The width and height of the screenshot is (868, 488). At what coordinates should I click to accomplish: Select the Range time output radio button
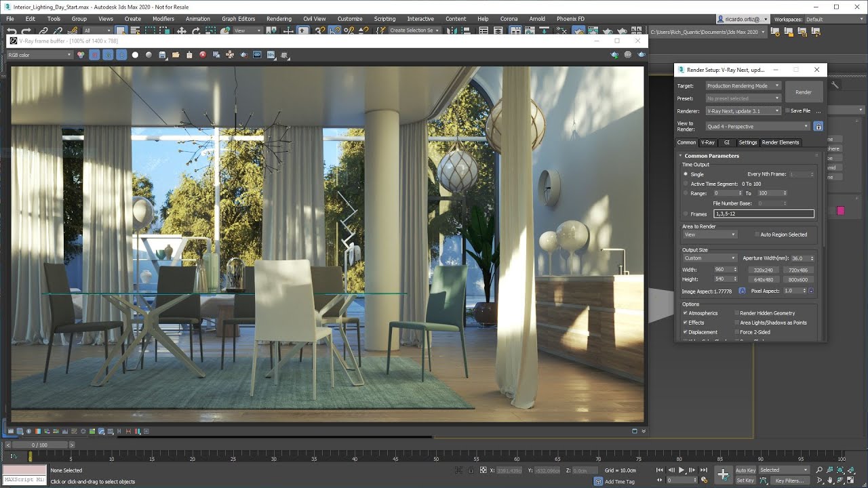click(x=686, y=193)
